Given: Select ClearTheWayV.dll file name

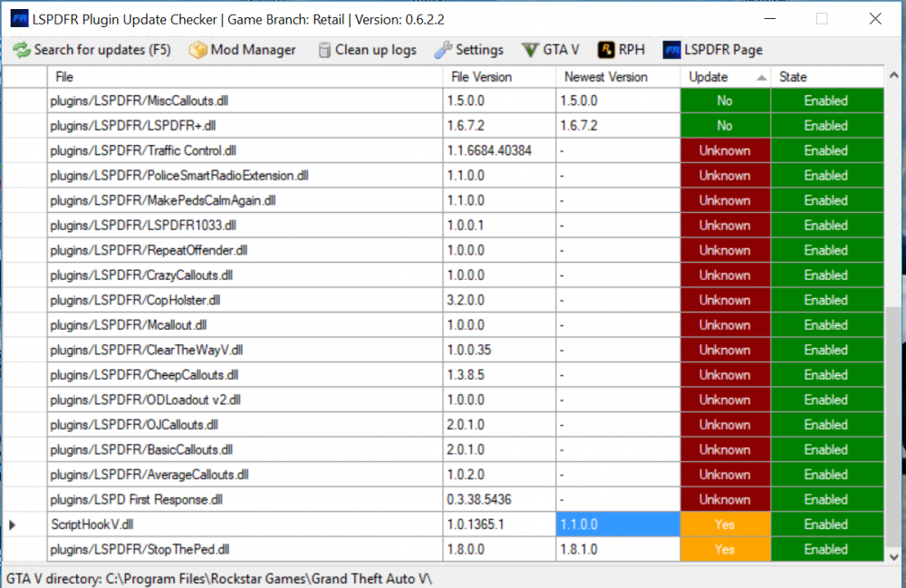Looking at the screenshot, I should pos(147,350).
